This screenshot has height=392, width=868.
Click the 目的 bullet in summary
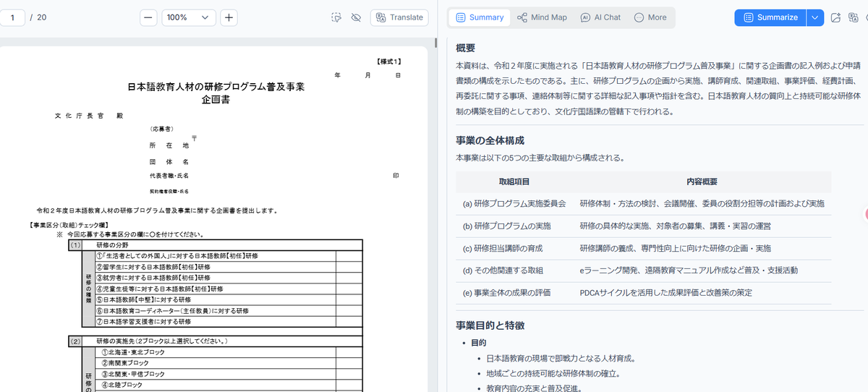click(x=479, y=343)
